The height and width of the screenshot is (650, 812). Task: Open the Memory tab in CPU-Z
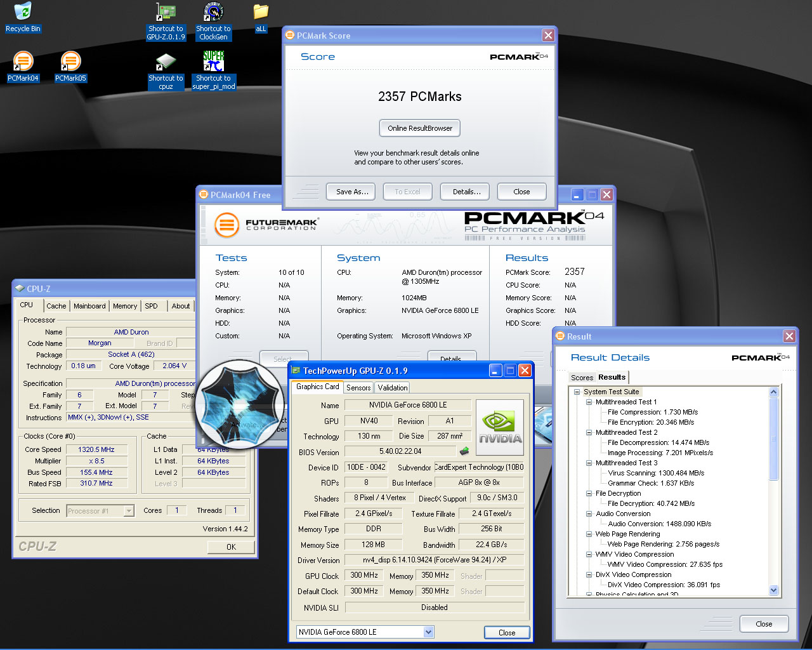125,306
